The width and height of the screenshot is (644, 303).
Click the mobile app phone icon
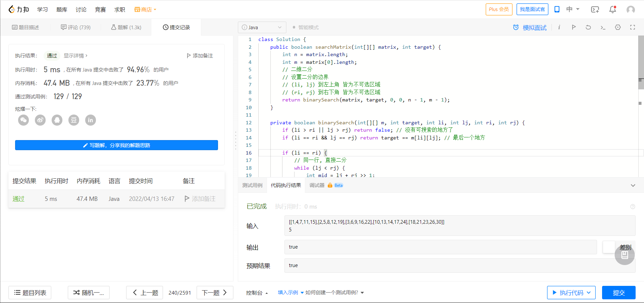click(x=557, y=9)
